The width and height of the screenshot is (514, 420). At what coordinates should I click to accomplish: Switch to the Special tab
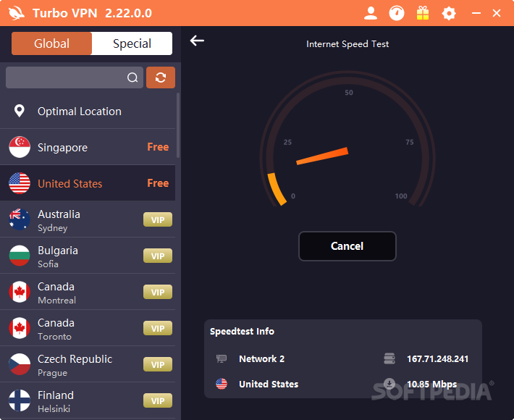(x=132, y=43)
